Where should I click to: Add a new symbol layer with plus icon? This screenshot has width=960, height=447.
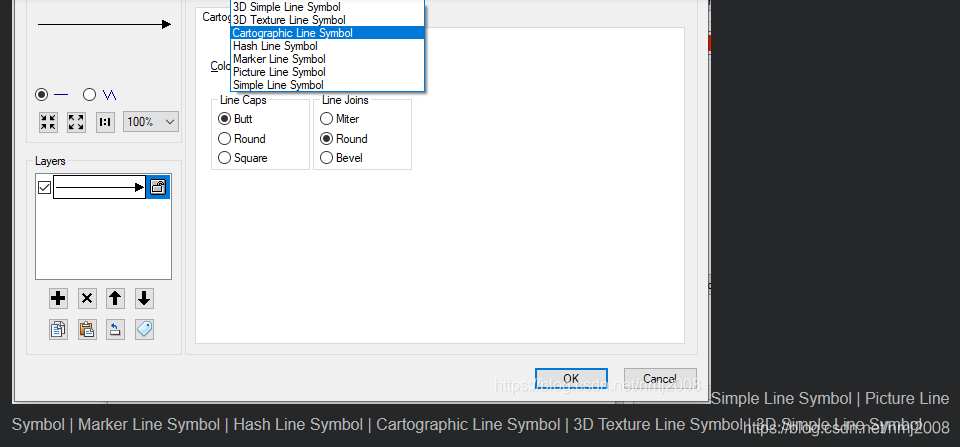tap(58, 299)
